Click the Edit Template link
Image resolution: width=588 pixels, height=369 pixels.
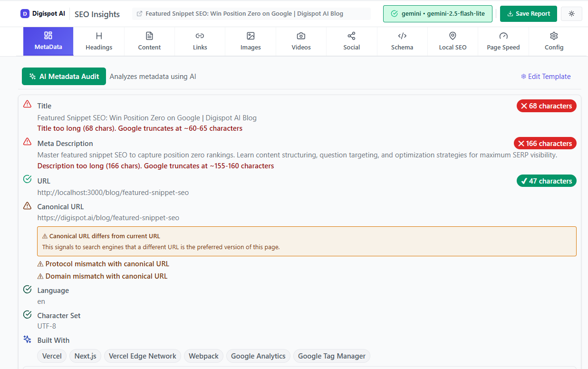(x=546, y=77)
